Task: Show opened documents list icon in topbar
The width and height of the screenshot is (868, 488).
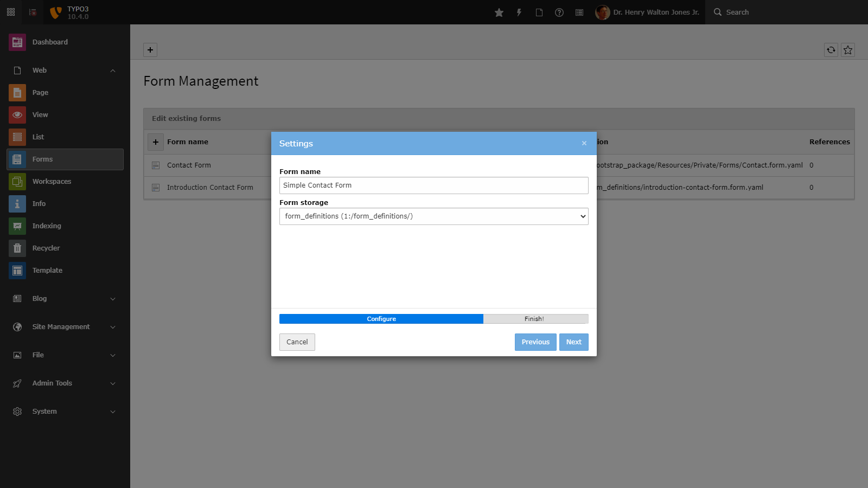Action: pyautogui.click(x=579, y=12)
